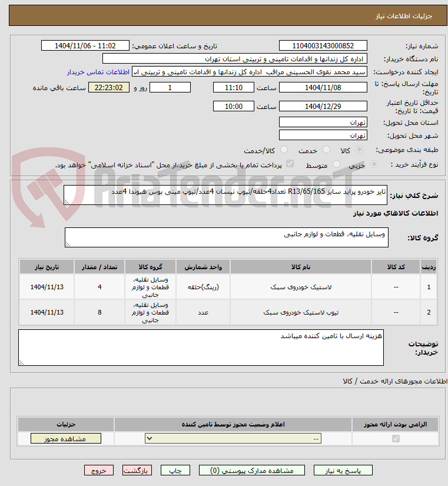Select the کالا radio button
The image size is (448, 486).
(359, 150)
